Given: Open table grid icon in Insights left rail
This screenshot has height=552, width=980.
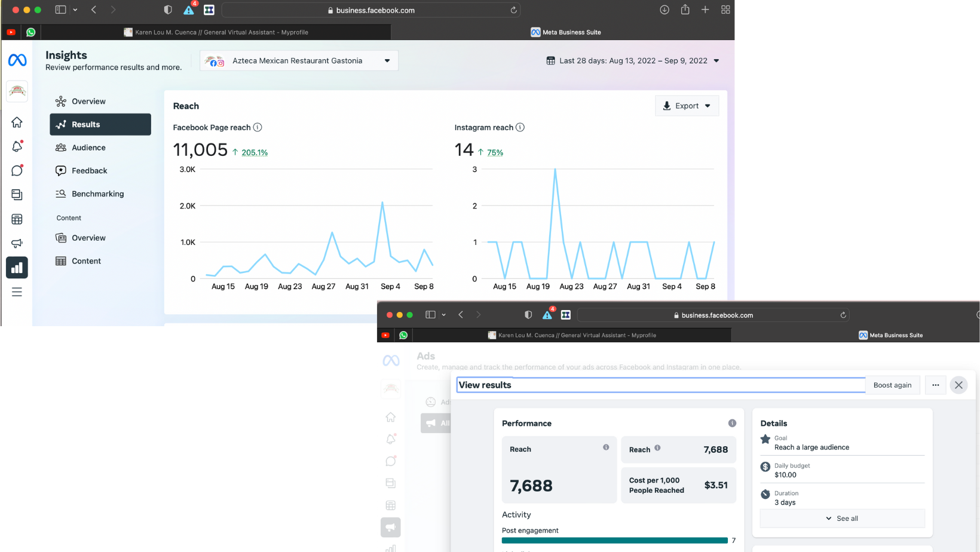Looking at the screenshot, I should (17, 219).
